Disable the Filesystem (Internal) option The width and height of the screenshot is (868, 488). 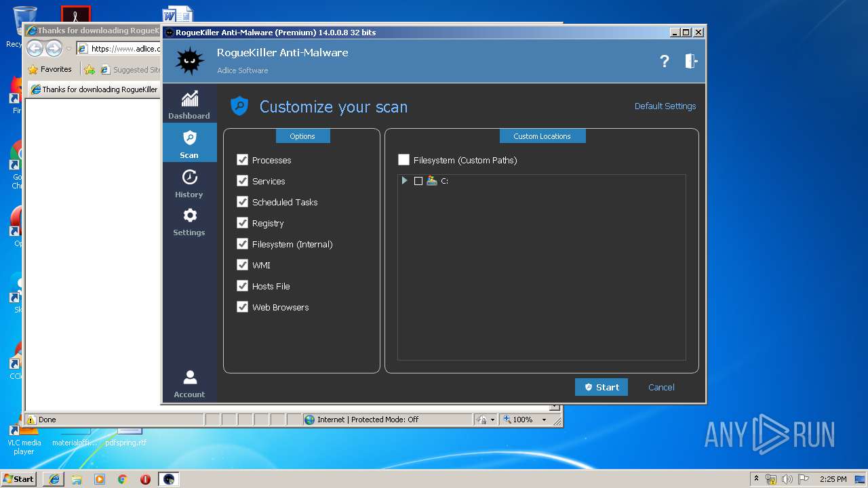(242, 244)
